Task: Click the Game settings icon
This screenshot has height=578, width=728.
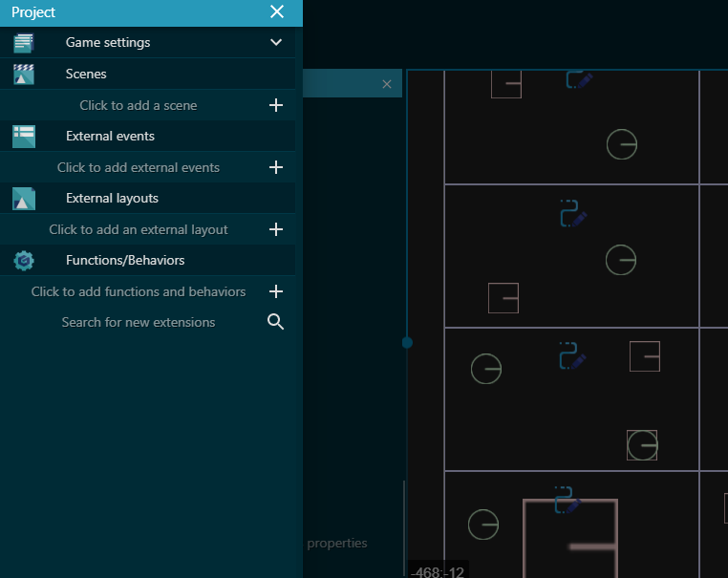Action: [23, 43]
